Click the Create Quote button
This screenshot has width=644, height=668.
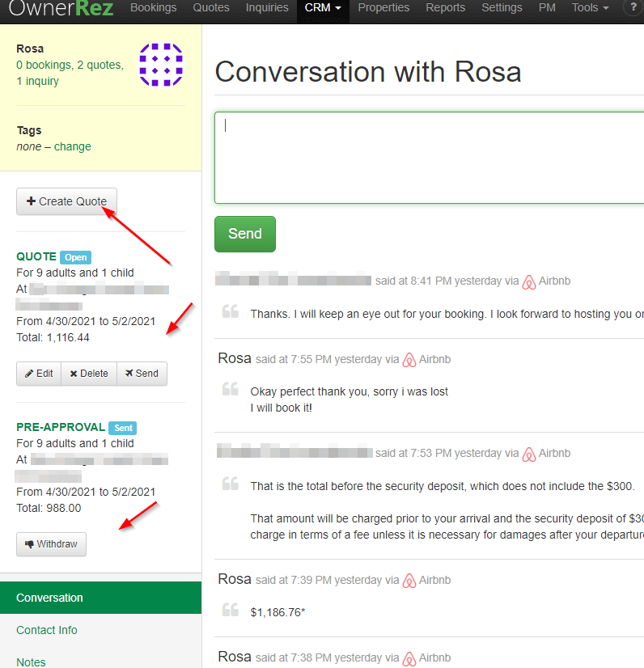coord(66,201)
